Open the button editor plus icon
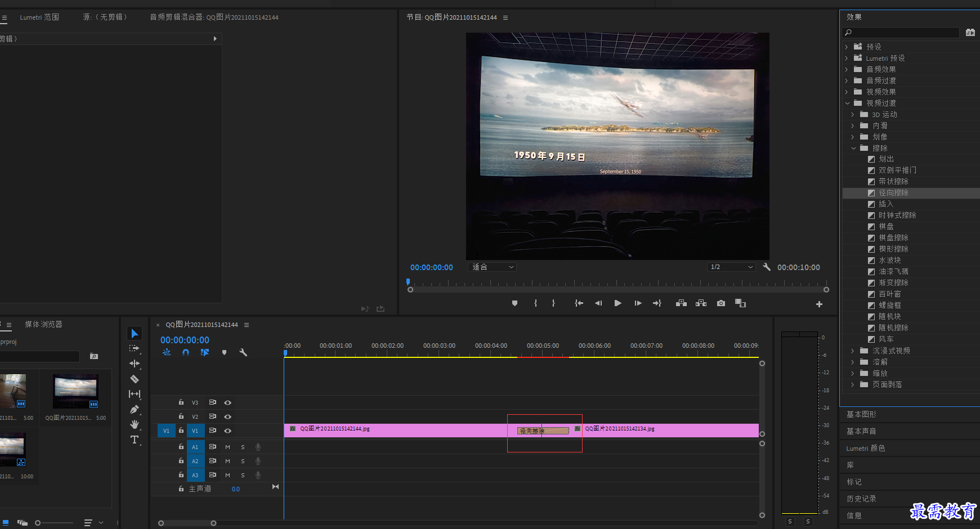The width and height of the screenshot is (980, 529). [x=819, y=304]
